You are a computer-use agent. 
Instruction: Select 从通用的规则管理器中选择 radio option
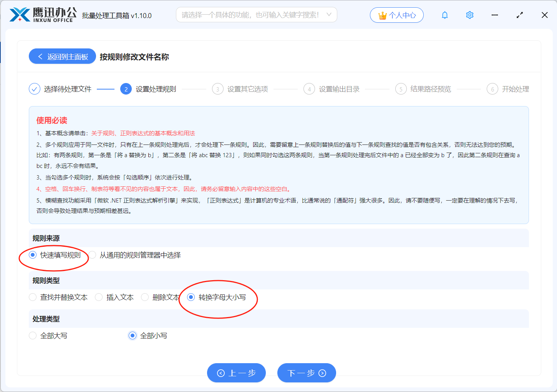(x=92, y=255)
